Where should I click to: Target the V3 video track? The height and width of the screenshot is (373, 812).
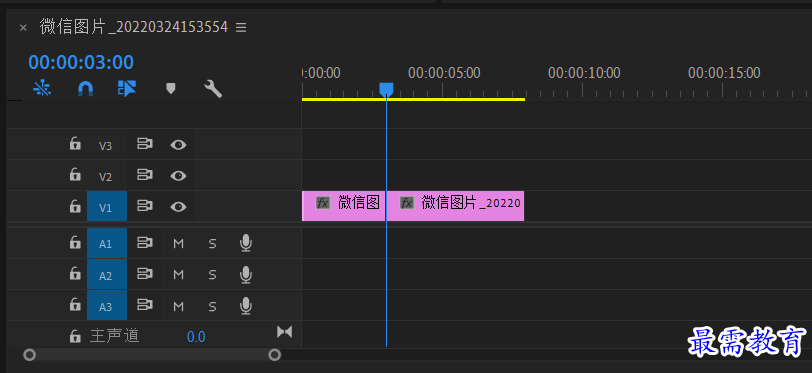106,146
